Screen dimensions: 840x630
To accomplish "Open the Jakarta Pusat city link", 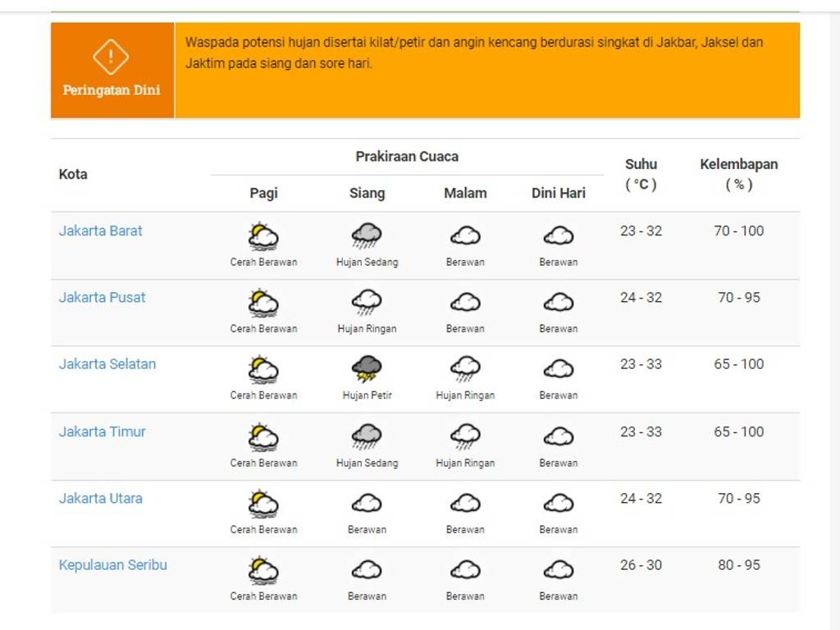I will click(102, 298).
